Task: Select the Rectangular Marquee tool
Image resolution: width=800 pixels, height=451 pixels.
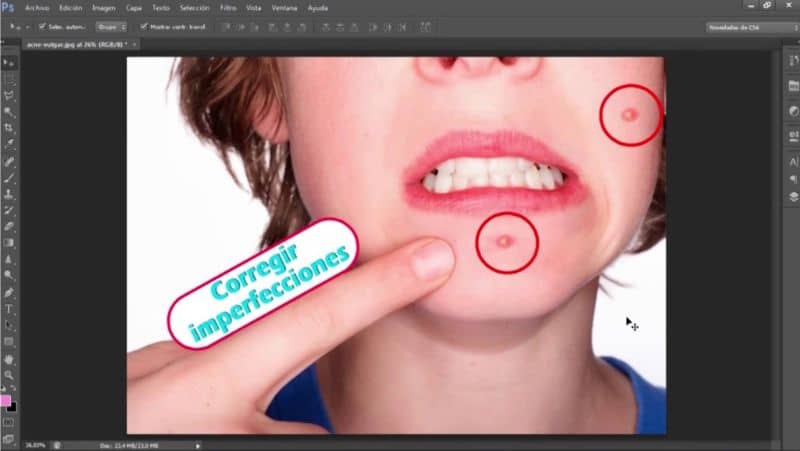Action: tap(9, 79)
